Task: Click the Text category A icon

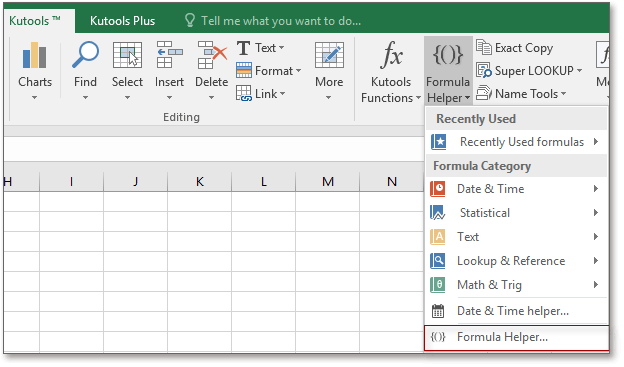Action: 438,236
